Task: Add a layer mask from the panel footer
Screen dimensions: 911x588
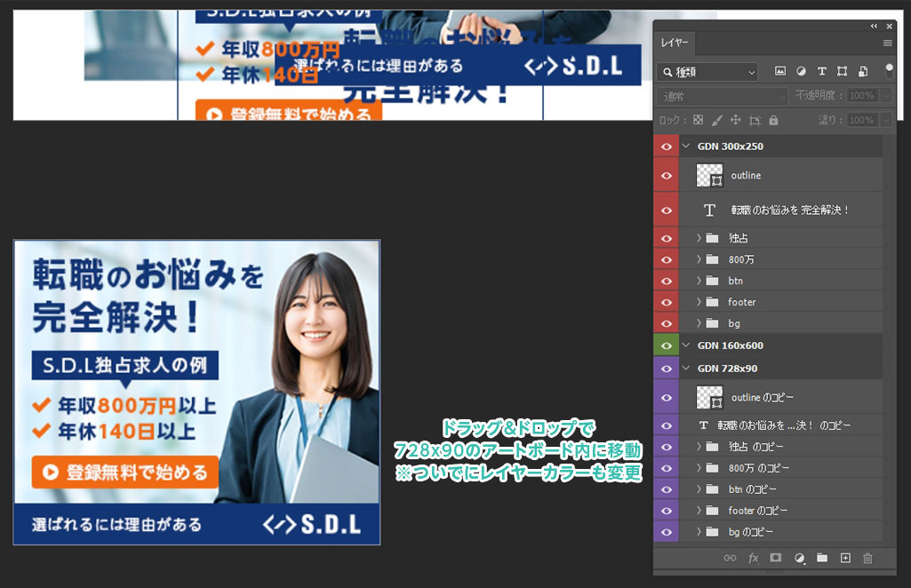Action: point(775,558)
